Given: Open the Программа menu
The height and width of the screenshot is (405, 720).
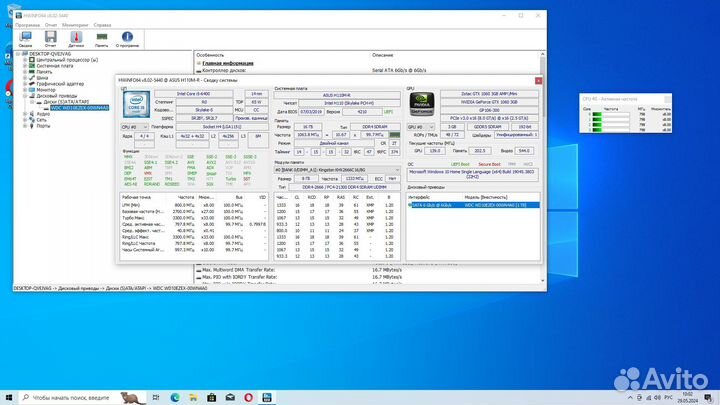Looking at the screenshot, I should point(27,25).
